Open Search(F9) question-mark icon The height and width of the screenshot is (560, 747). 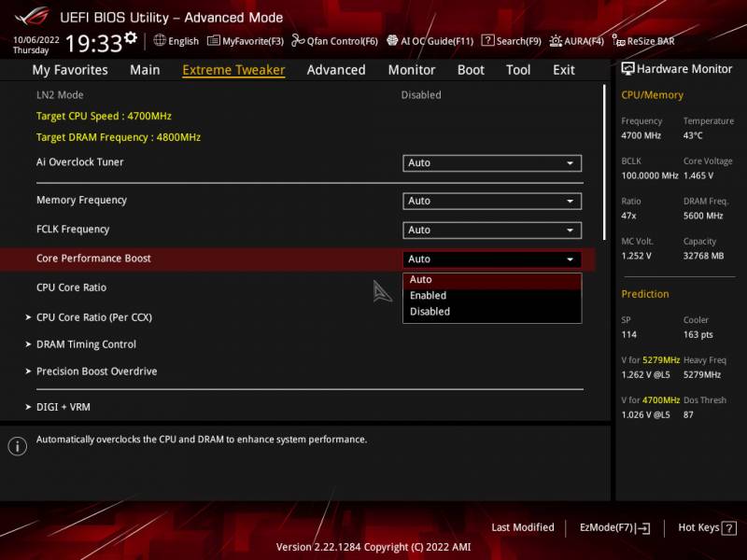(x=487, y=40)
